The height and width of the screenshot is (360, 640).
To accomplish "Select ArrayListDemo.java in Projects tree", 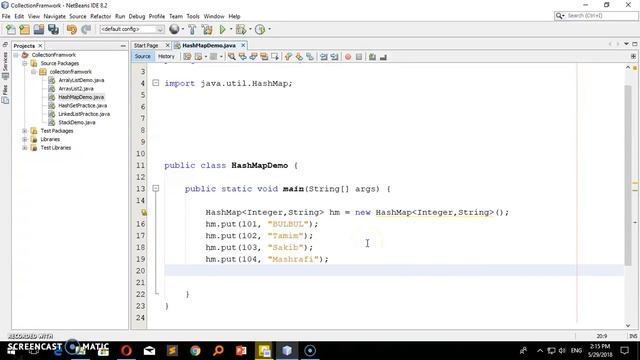I will click(x=81, y=80).
